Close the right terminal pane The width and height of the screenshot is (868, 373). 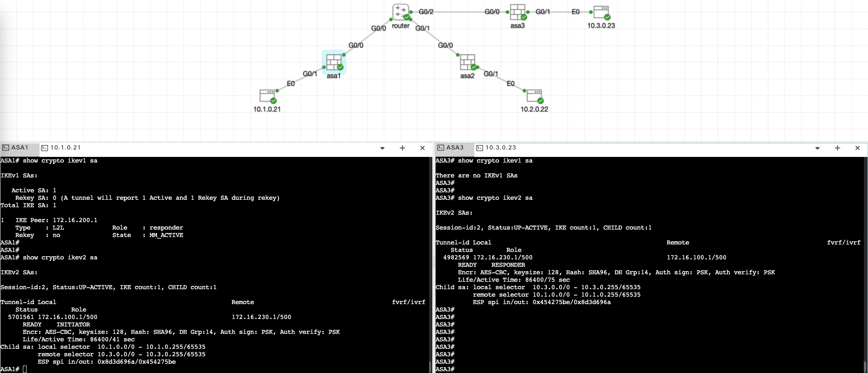click(x=857, y=148)
